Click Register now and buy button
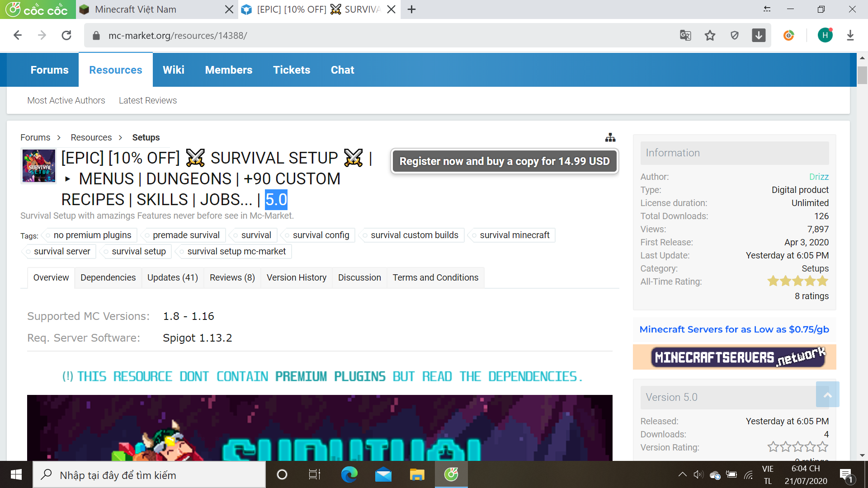 coord(505,161)
